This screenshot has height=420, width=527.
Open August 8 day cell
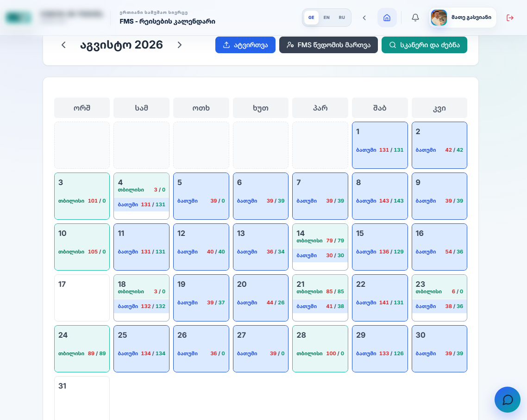(x=380, y=196)
